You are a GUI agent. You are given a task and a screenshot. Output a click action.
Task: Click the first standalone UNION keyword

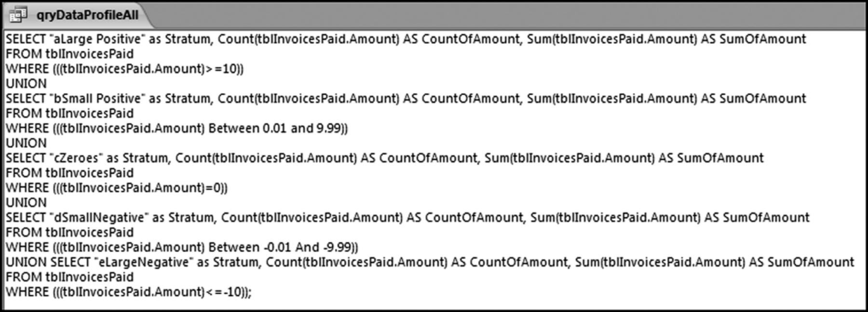point(27,84)
